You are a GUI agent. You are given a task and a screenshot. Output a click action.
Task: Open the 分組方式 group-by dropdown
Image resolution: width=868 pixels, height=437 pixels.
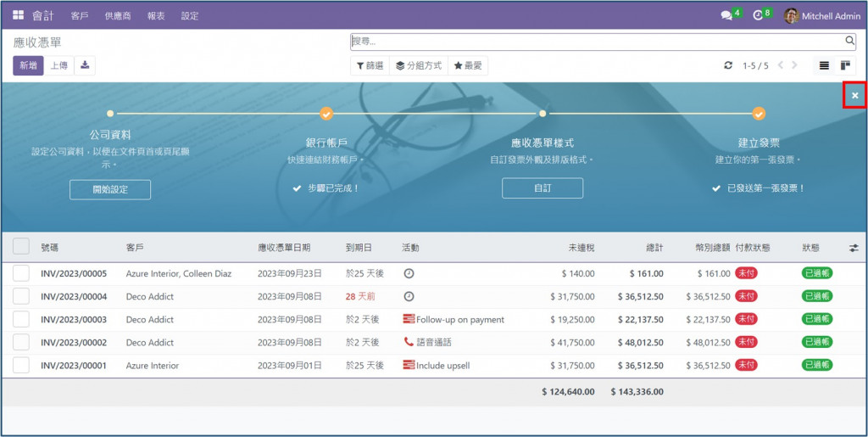[419, 65]
